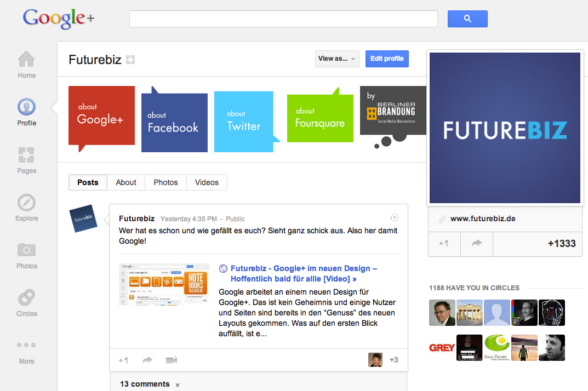Click the Edit profile button

click(387, 59)
